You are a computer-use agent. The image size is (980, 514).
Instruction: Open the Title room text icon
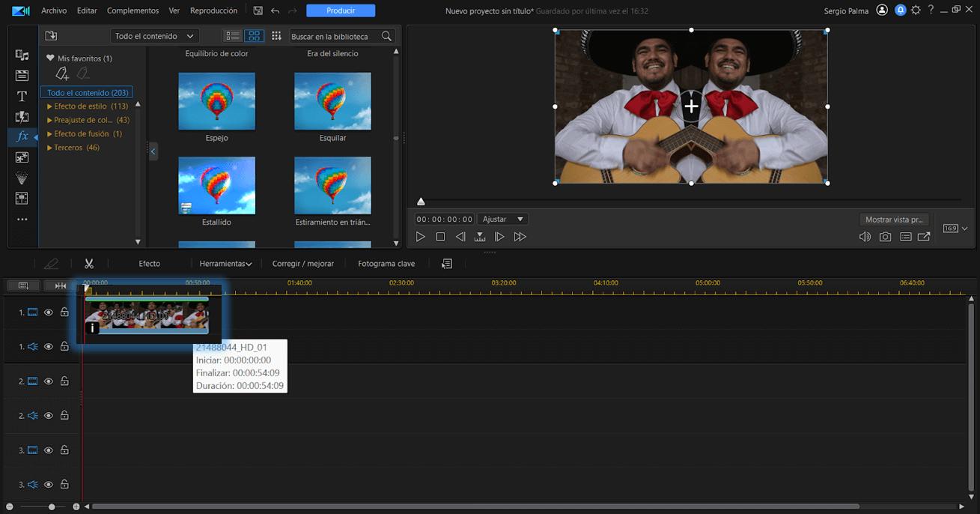(x=22, y=97)
